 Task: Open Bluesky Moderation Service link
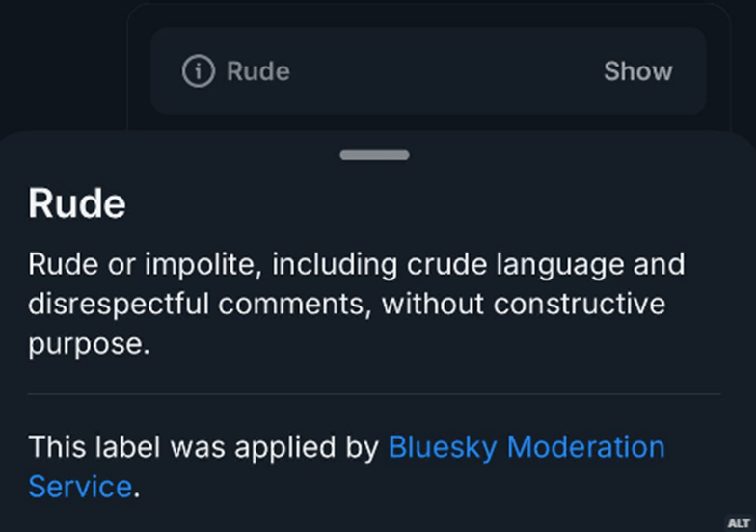click(526, 448)
